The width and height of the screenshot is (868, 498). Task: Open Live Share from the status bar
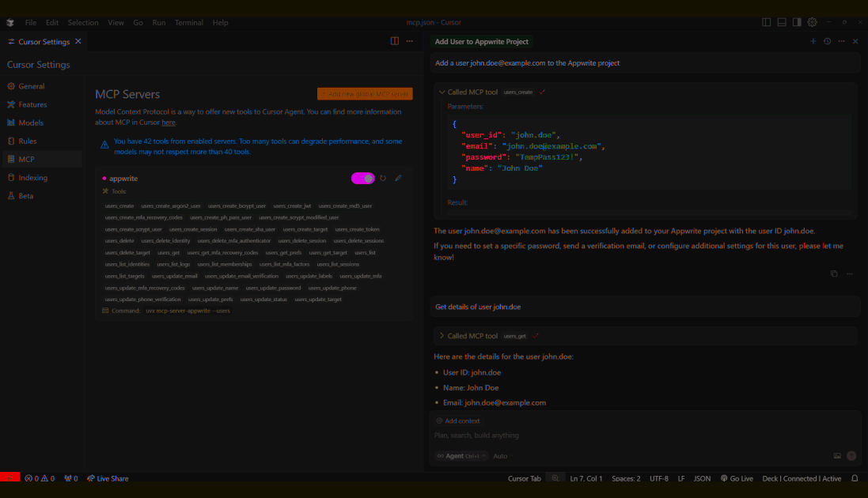(x=107, y=477)
